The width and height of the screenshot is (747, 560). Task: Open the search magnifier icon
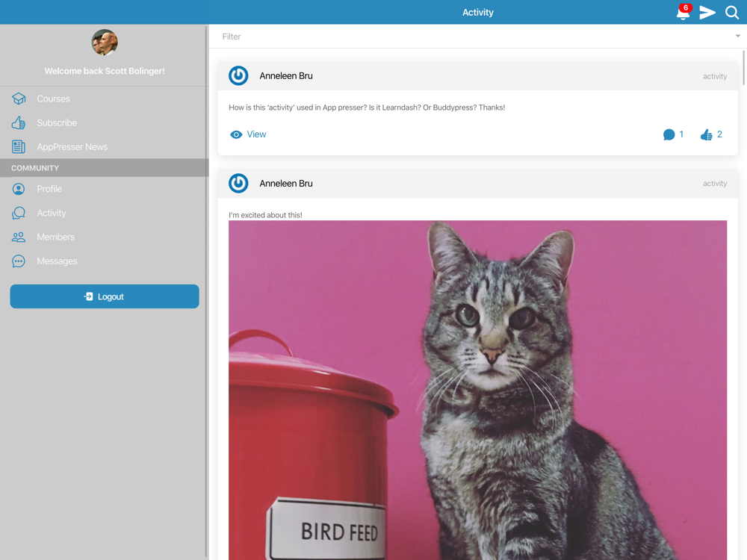[732, 13]
